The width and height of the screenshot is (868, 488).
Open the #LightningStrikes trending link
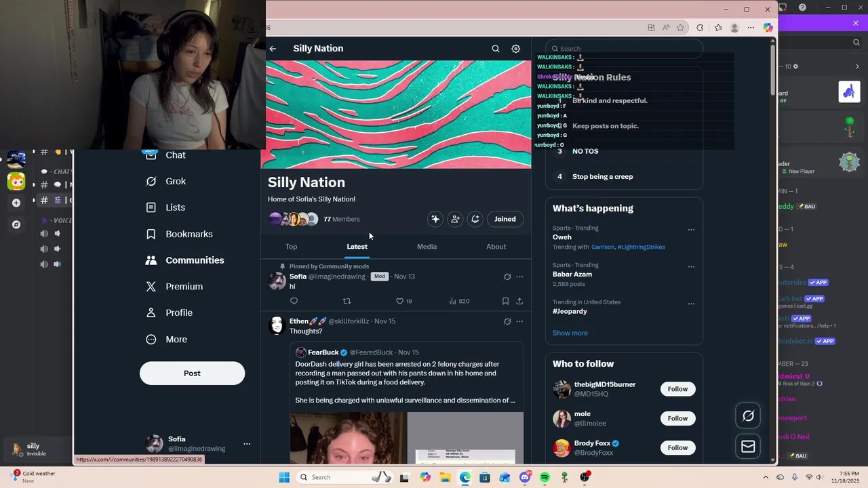click(x=641, y=247)
